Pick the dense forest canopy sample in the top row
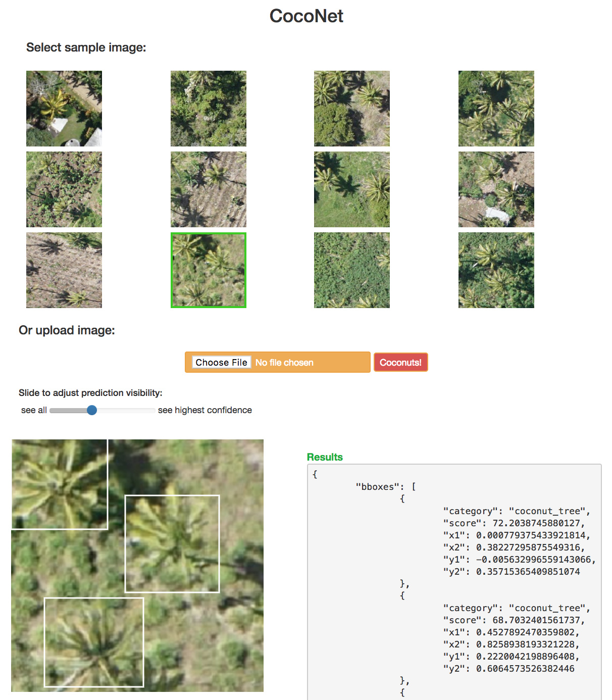Screen dimensions: 612x700 208,109
